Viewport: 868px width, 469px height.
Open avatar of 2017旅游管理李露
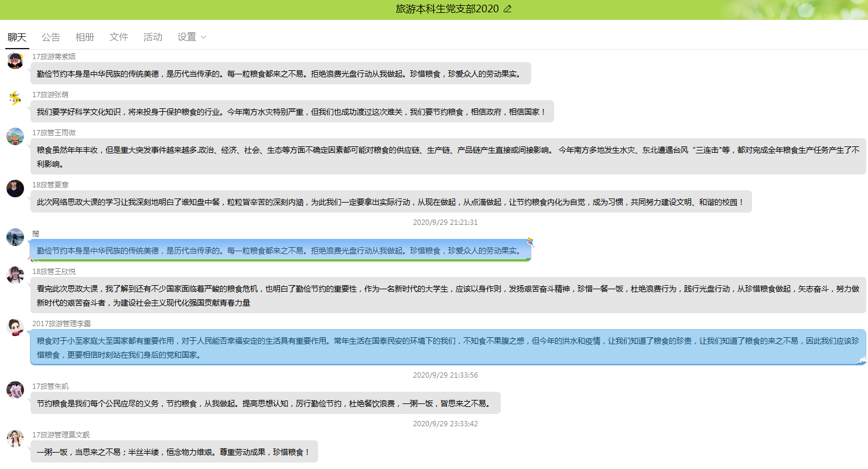[15, 327]
